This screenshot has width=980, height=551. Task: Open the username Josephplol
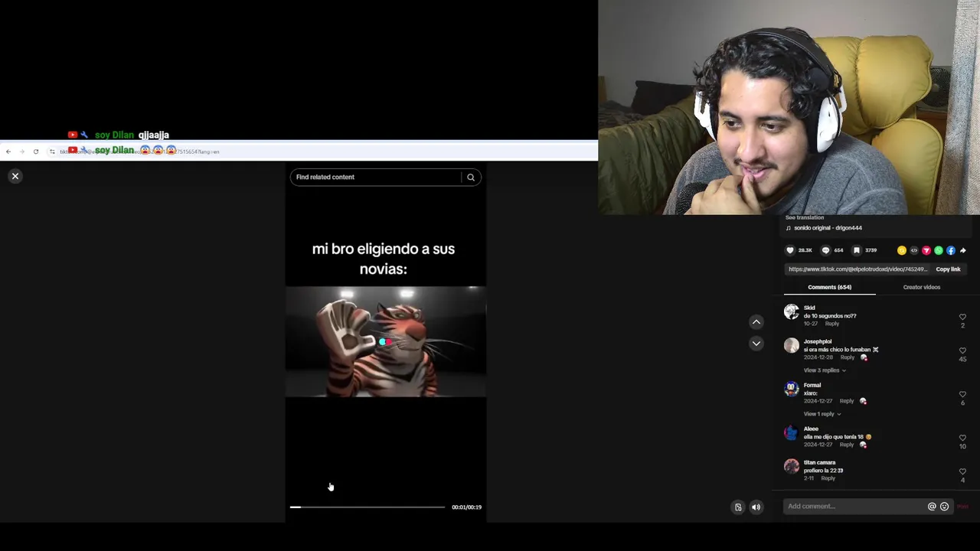pos(818,341)
